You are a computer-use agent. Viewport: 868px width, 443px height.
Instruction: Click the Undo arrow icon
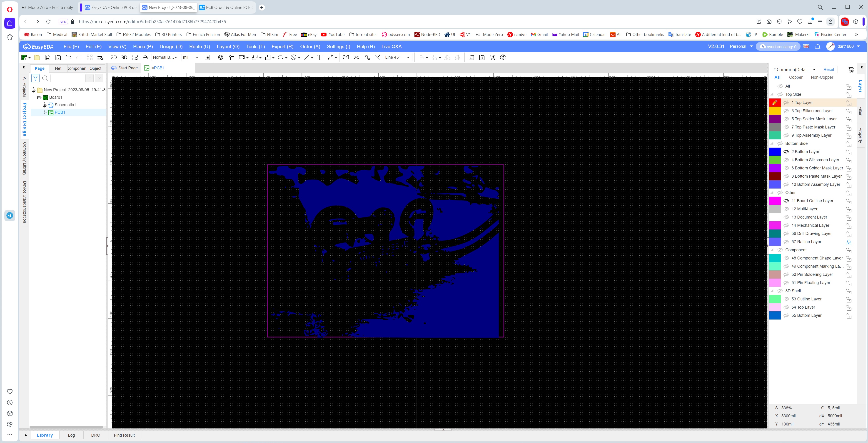(69, 58)
